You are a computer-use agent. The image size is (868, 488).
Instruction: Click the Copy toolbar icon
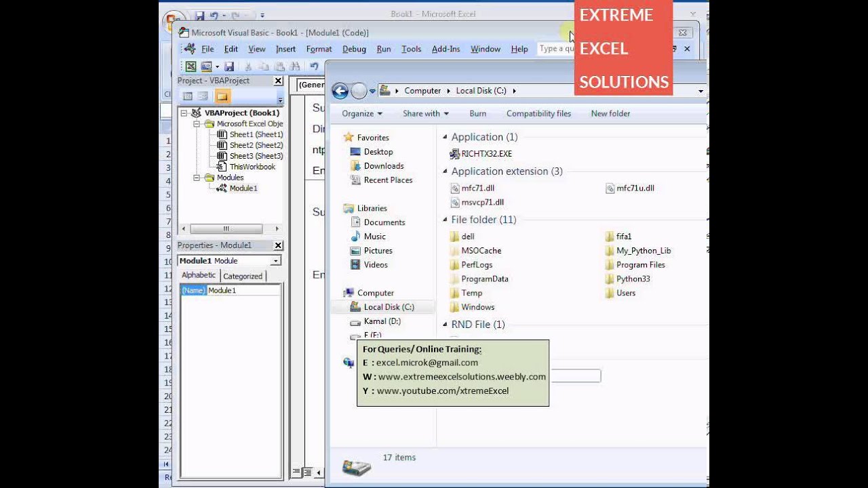tap(263, 66)
